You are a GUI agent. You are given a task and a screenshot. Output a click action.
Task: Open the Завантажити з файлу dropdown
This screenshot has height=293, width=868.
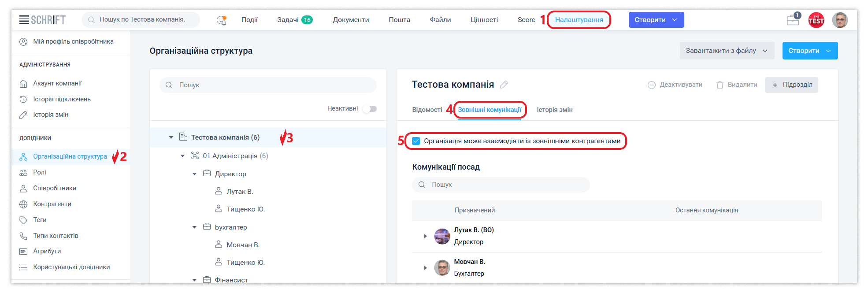[x=726, y=51]
